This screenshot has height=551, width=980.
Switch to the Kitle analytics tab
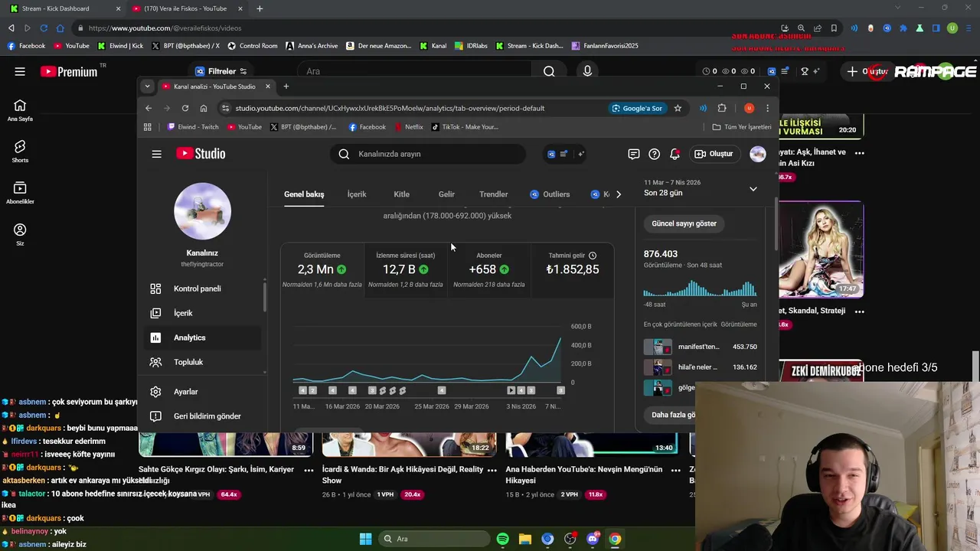point(401,194)
